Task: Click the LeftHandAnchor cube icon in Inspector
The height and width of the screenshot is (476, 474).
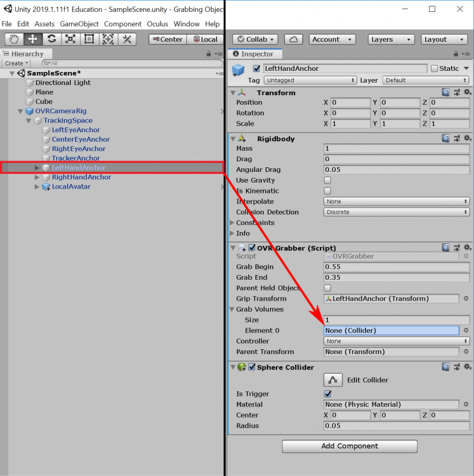Action: click(238, 70)
